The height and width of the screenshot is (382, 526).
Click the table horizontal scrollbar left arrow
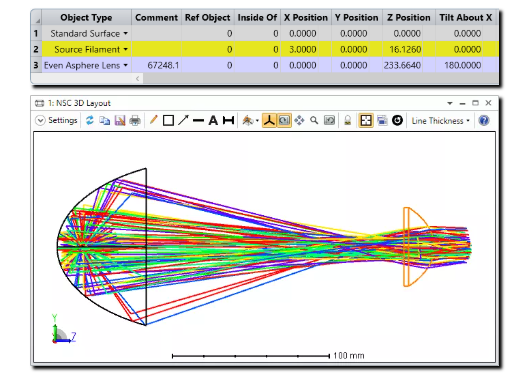[138, 78]
